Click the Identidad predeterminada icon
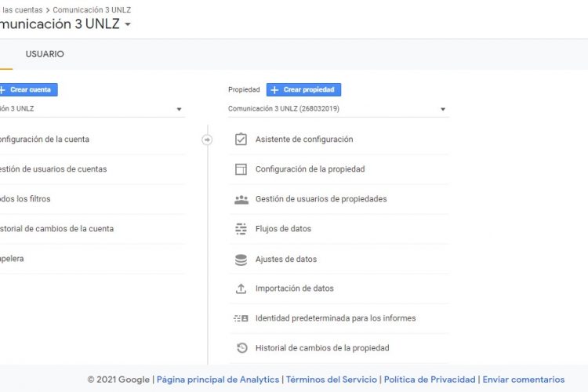 click(x=241, y=318)
